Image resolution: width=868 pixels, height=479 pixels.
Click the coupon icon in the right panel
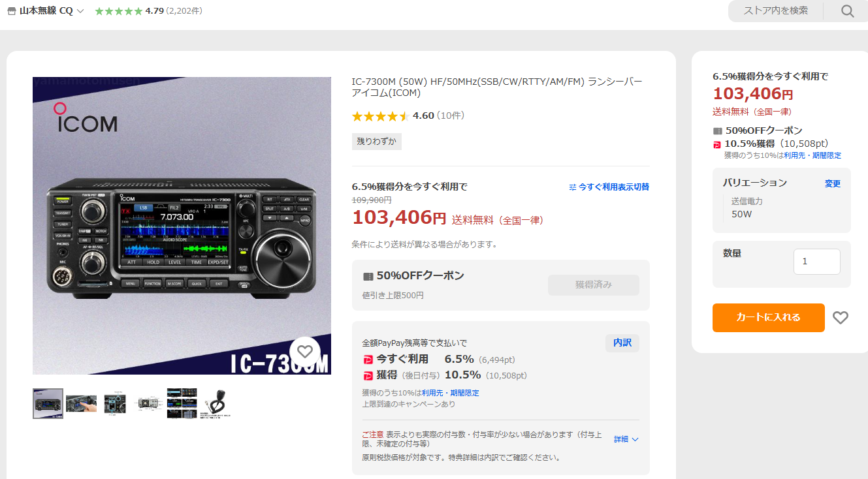[x=718, y=131]
